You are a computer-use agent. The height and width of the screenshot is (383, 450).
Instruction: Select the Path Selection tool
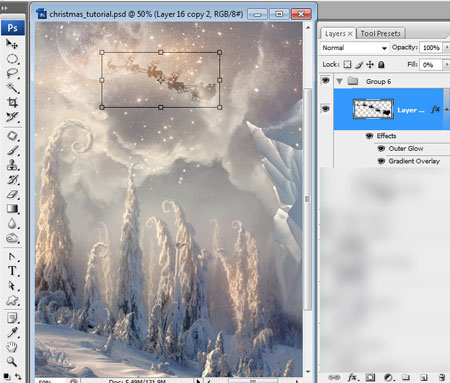click(12, 257)
